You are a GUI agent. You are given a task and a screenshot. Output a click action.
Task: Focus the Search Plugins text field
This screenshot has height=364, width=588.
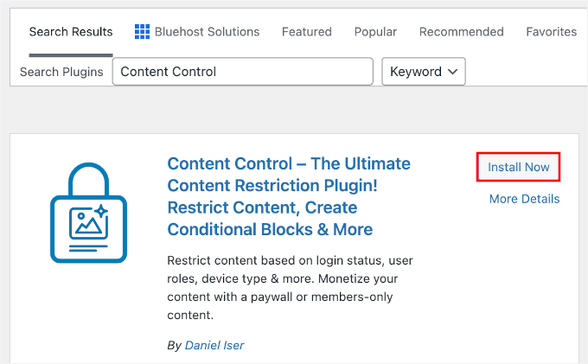[242, 72]
